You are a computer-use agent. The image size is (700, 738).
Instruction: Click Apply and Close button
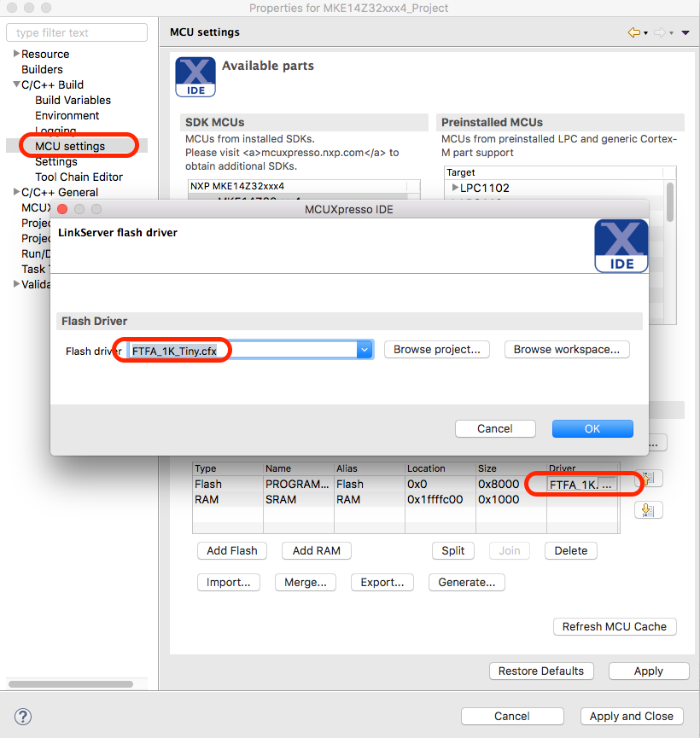632,717
